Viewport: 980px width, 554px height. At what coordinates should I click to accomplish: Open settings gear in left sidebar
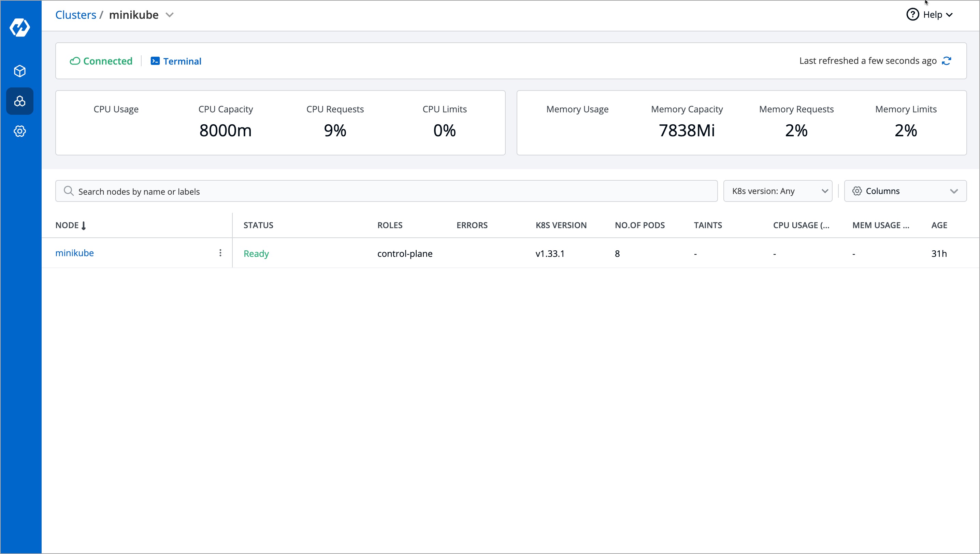pyautogui.click(x=20, y=131)
